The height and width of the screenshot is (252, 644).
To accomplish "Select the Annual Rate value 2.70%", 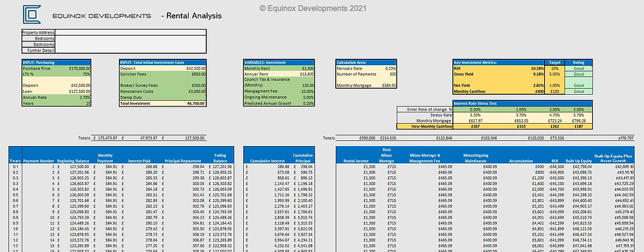I will (85, 97).
